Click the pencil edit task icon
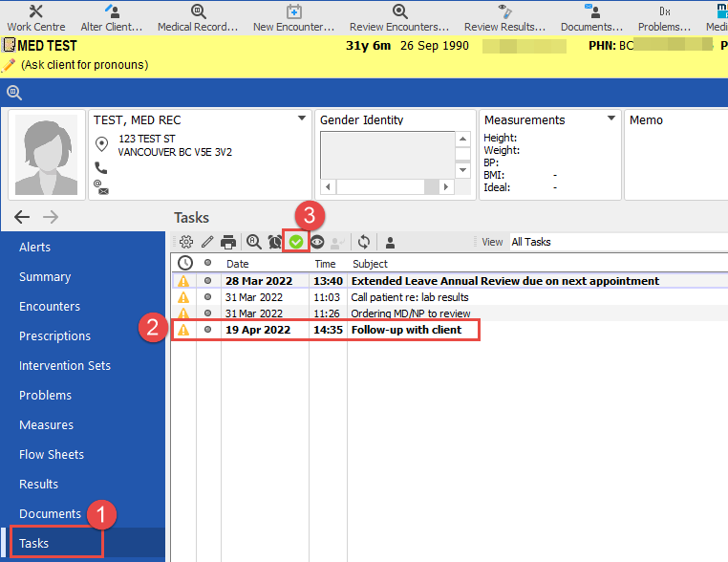 point(207,242)
